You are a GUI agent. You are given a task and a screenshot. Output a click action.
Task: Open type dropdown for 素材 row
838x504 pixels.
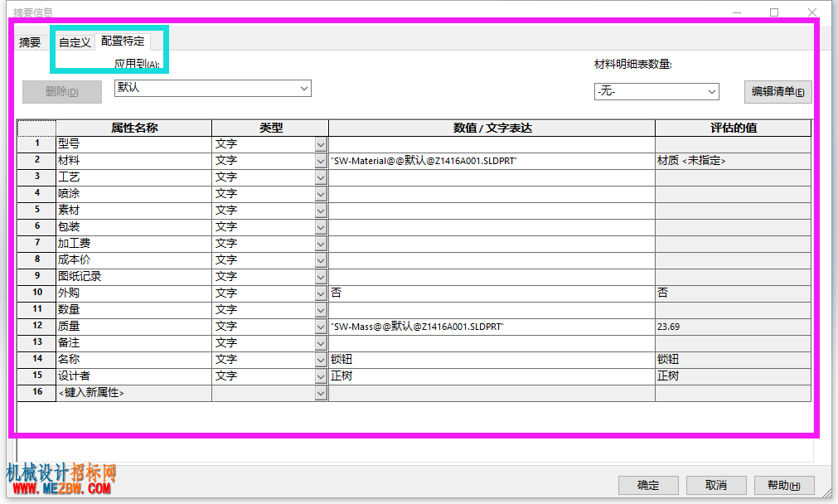[321, 211]
